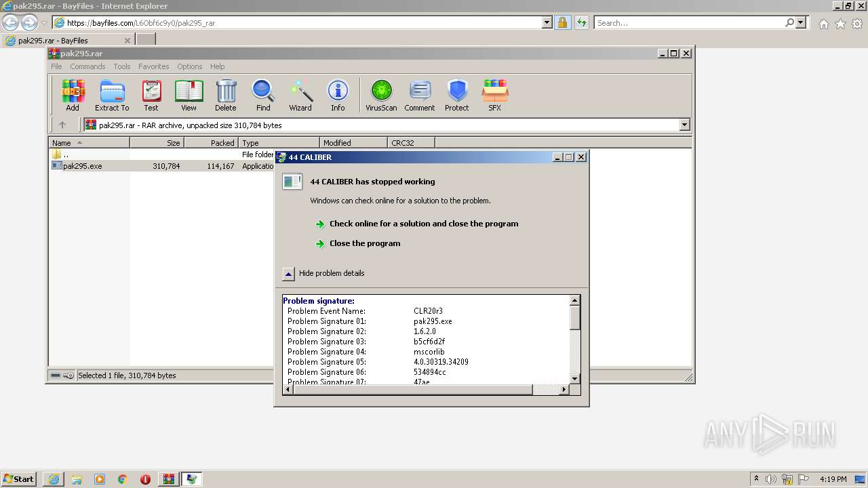
Task: Click the Internet Explorer back arrow
Action: (x=10, y=22)
